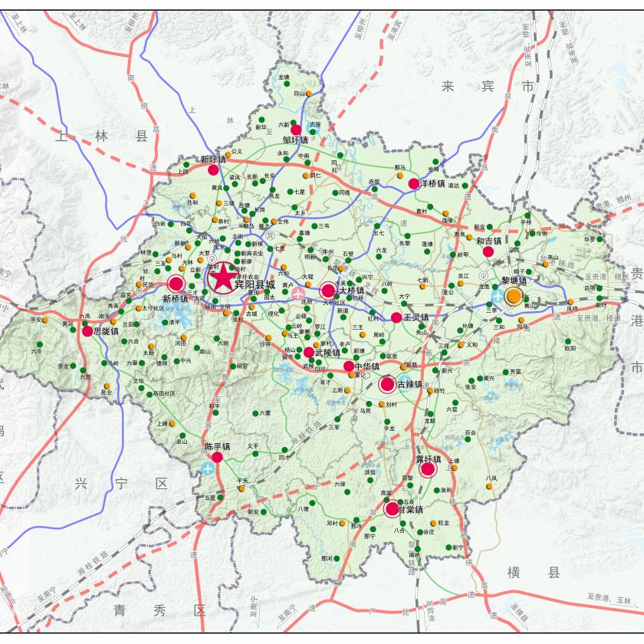Click the 横县 region label
This screenshot has height=644, width=644.
click(534, 572)
